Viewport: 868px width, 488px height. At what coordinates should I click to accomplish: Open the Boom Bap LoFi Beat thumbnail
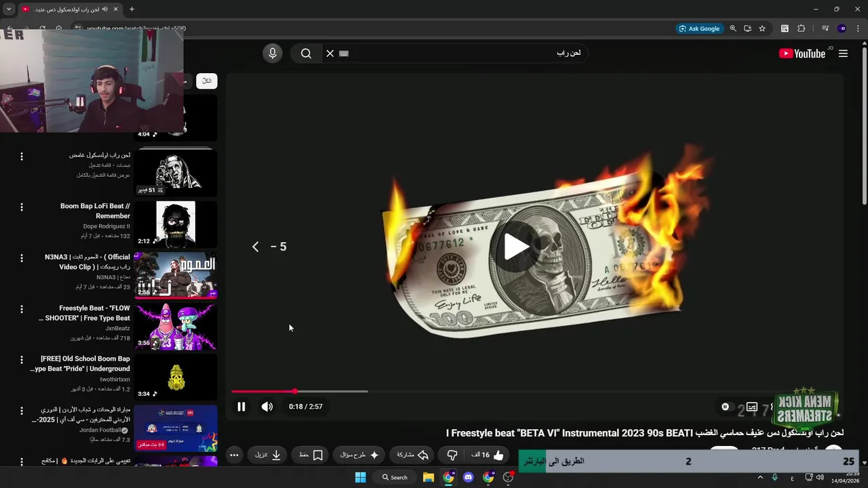[176, 224]
